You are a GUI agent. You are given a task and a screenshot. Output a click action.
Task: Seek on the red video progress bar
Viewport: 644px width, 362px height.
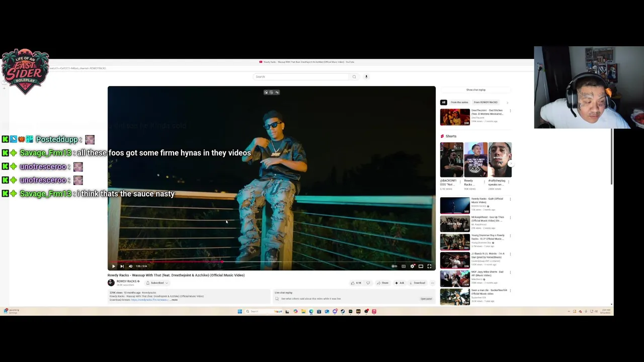click(x=272, y=261)
